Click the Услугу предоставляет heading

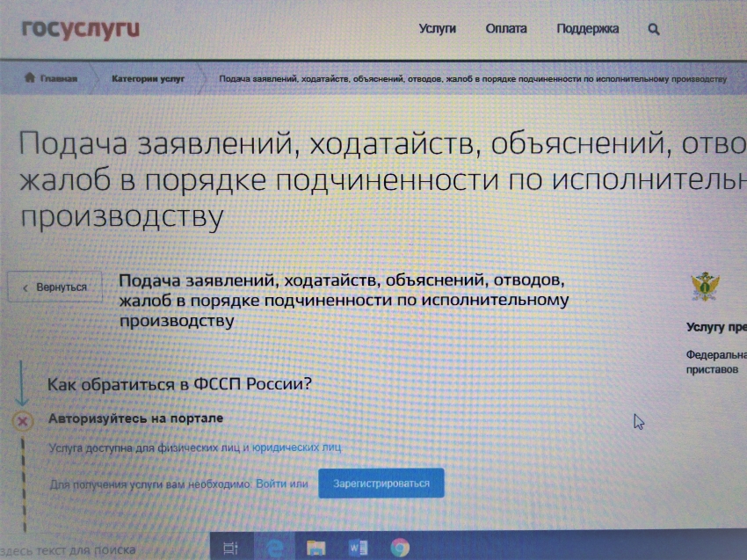(x=716, y=327)
